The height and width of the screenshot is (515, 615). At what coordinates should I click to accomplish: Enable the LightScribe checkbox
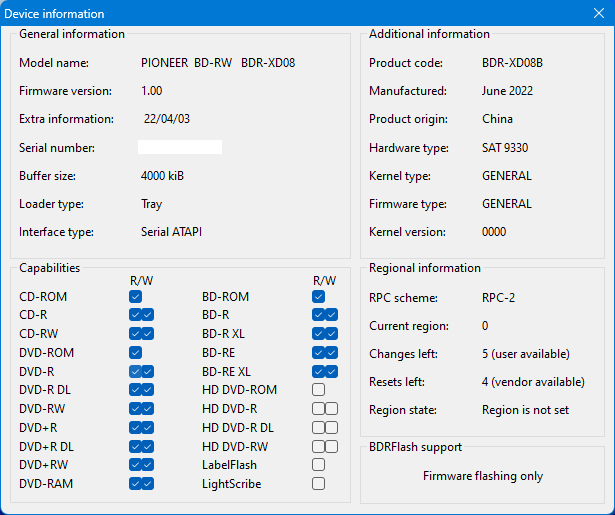click(318, 484)
